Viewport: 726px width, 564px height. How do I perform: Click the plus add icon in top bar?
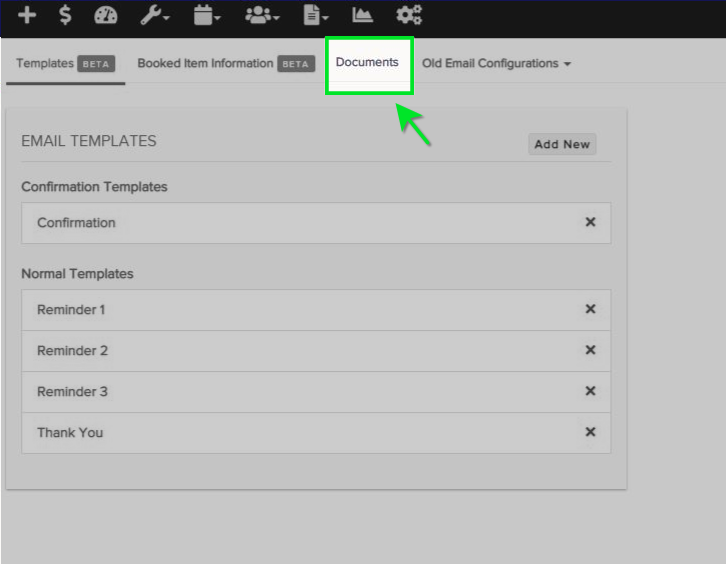(x=27, y=15)
